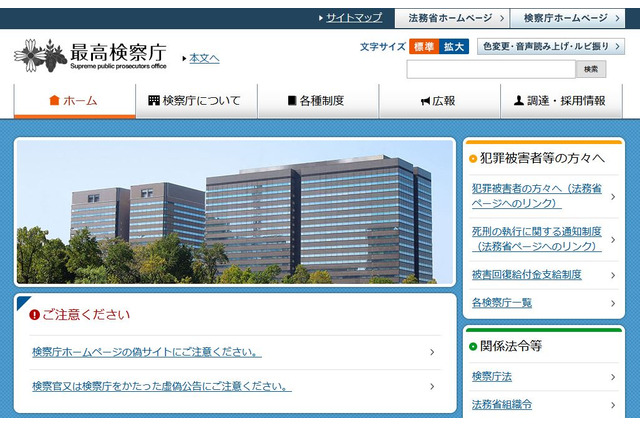Screen dimensions: 640x426
Task: Click chevron beside 法務省組織令
Action: pos(613,405)
